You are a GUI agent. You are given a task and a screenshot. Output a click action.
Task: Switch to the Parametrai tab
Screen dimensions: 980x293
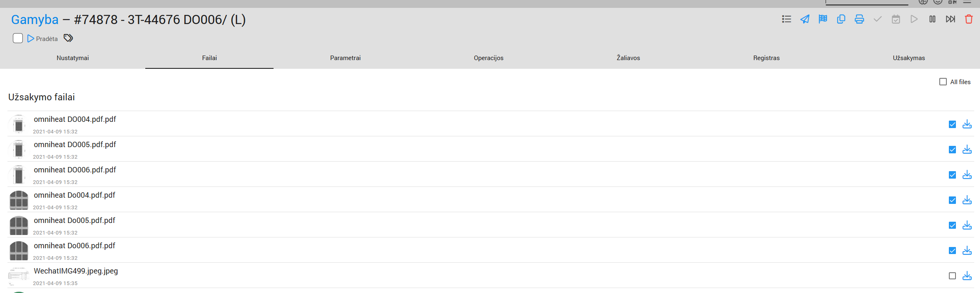click(x=345, y=58)
